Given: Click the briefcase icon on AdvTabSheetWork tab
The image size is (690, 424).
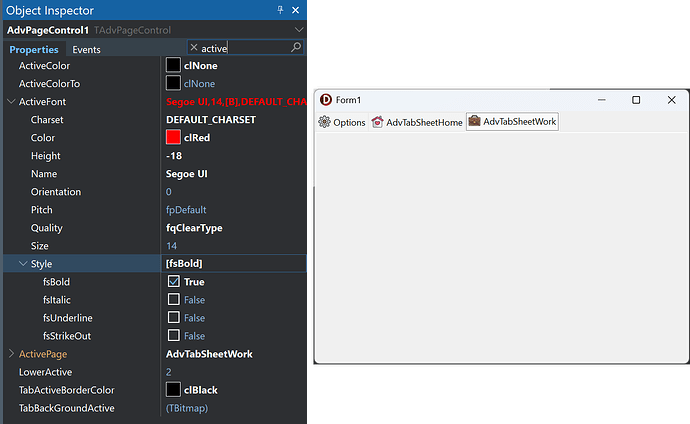Looking at the screenshot, I should point(474,122).
